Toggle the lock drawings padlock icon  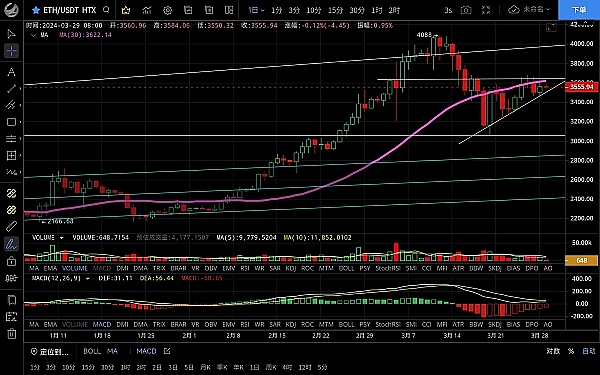coord(11,261)
